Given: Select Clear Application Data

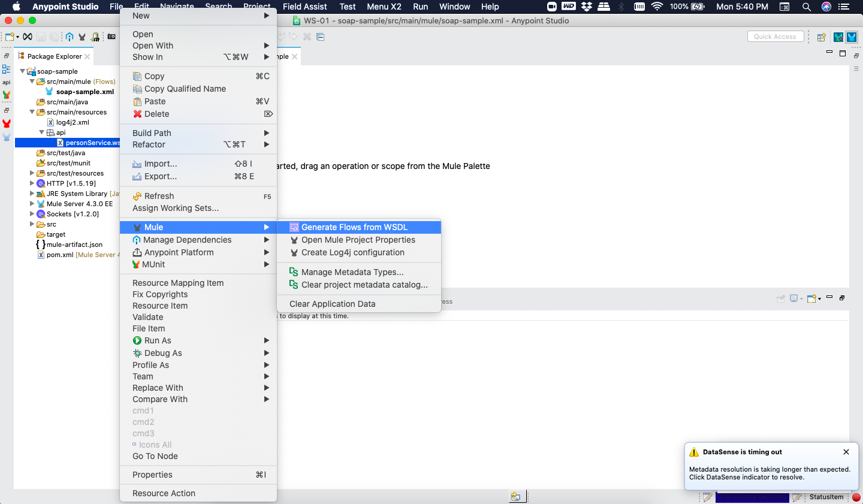Looking at the screenshot, I should [359, 304].
